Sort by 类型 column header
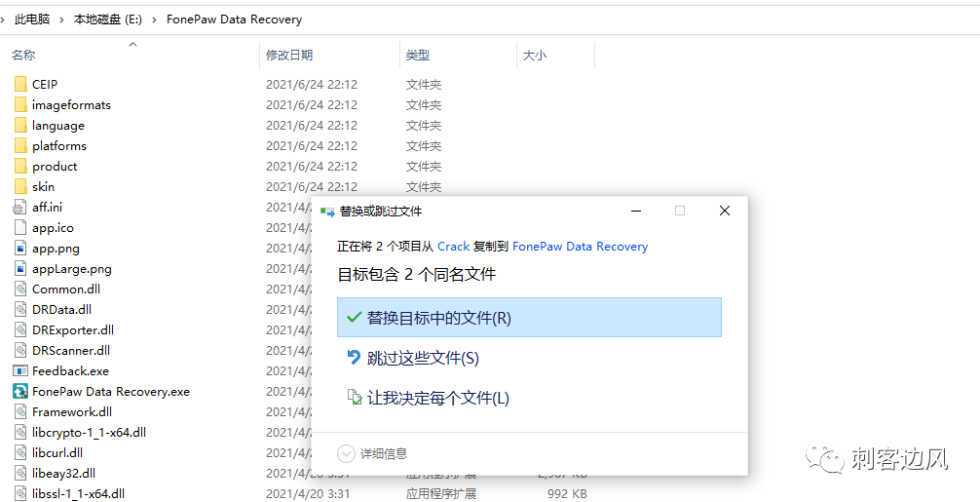The image size is (980, 502). point(418,55)
